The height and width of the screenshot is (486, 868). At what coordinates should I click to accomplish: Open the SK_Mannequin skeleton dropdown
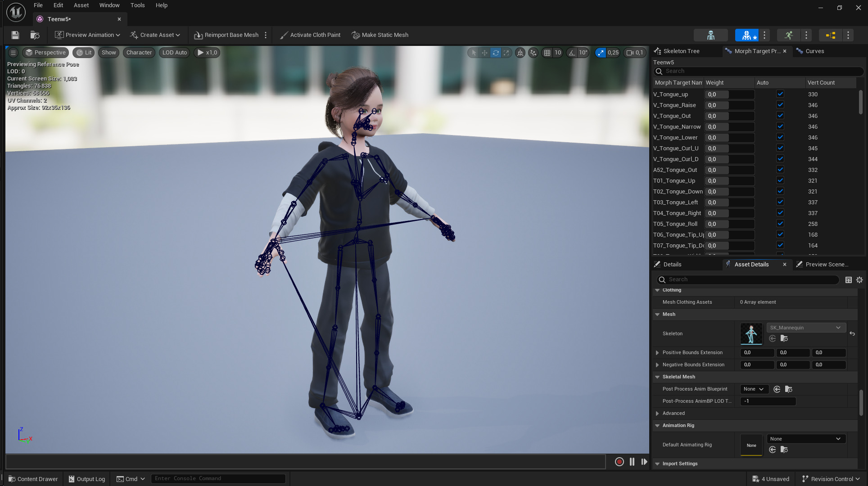(806, 328)
